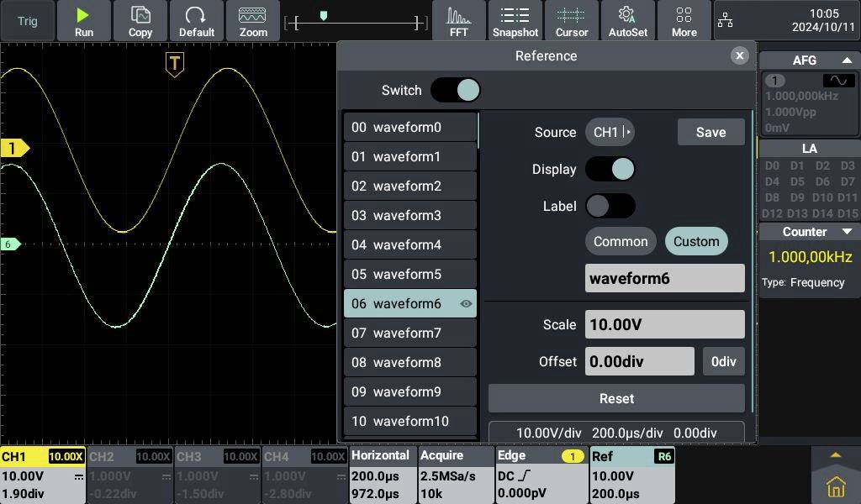This screenshot has height=504, width=861.
Task: Click the Run icon to start acquisition
Action: (x=84, y=20)
